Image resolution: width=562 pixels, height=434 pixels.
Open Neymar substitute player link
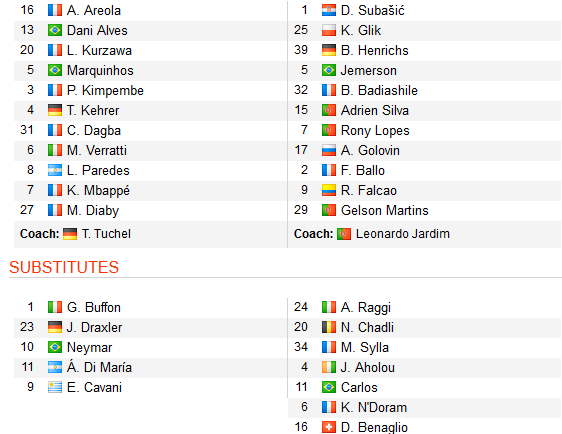(89, 347)
